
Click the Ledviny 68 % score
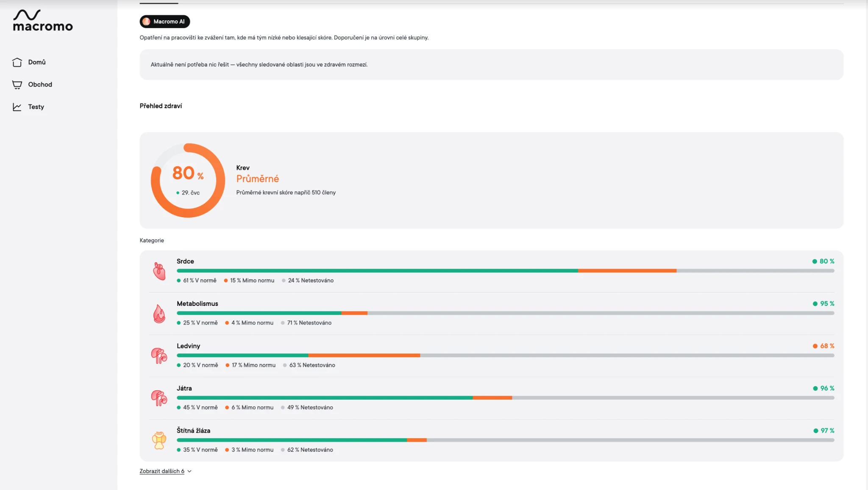(x=823, y=346)
